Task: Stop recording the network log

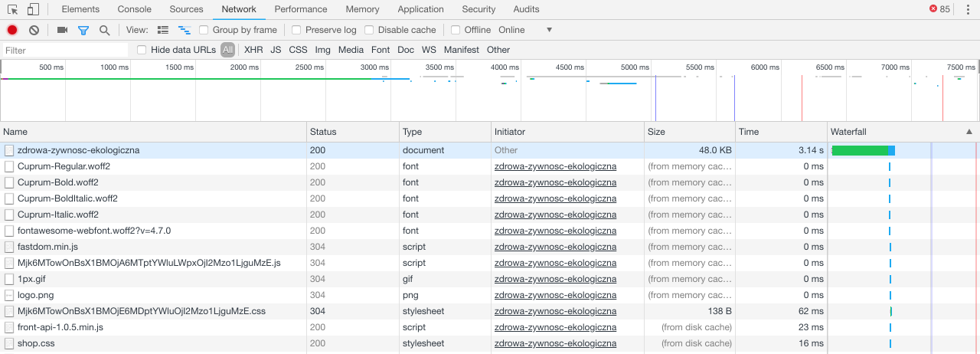Action: pos(12,30)
